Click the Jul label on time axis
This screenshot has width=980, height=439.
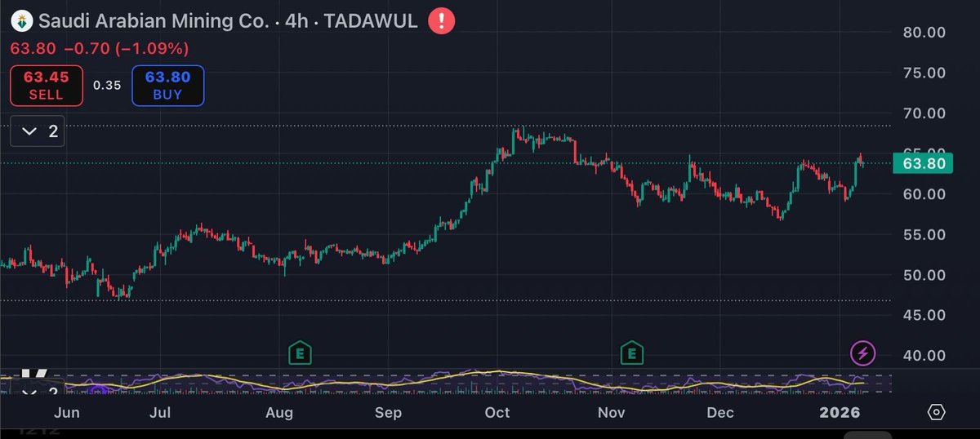click(161, 413)
